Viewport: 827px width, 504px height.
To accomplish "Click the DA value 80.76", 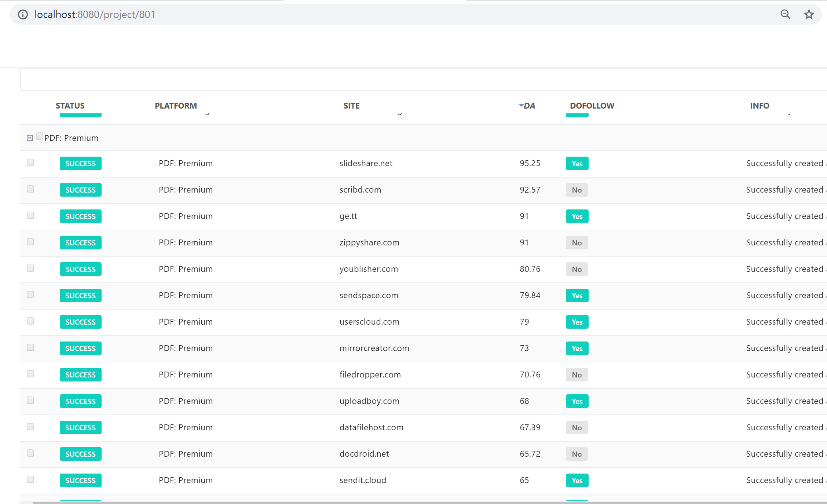I will tap(530, 269).
